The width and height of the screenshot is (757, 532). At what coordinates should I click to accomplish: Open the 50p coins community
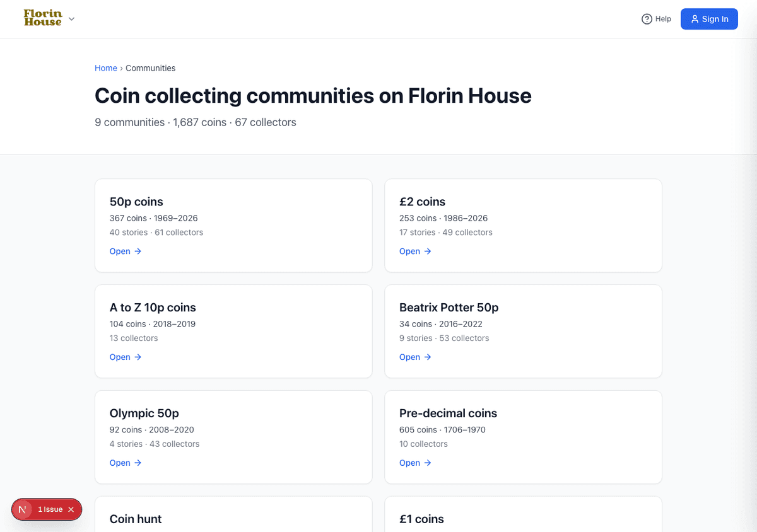click(126, 251)
